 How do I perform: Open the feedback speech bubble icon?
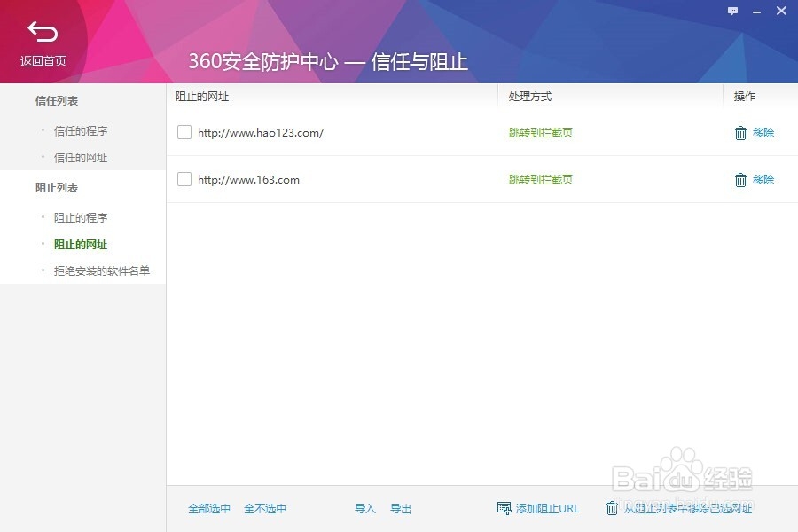733,11
